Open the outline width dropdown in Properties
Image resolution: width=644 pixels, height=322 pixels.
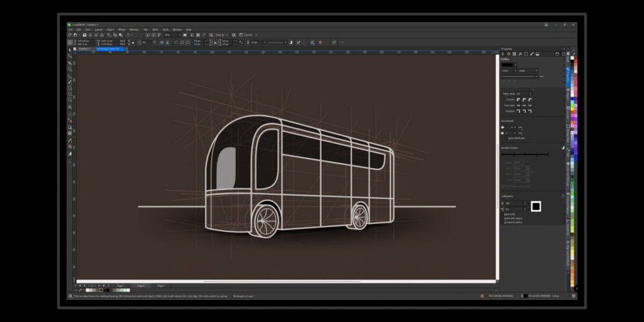pos(516,70)
